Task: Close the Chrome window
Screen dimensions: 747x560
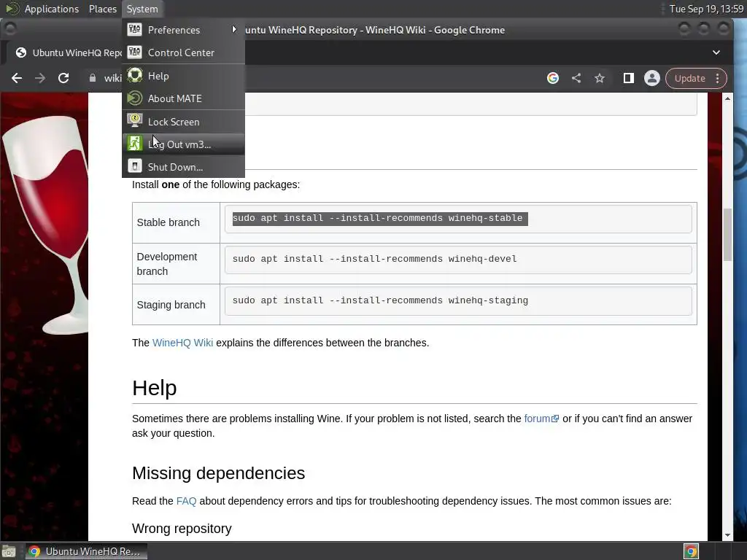Action: coord(723,29)
